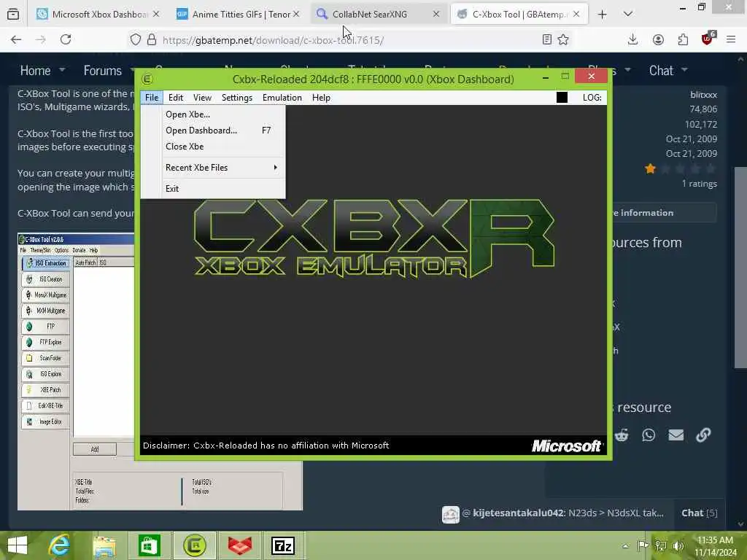
Task: Open the Settings menu in Cxbx-Reloaded
Action: click(x=237, y=98)
